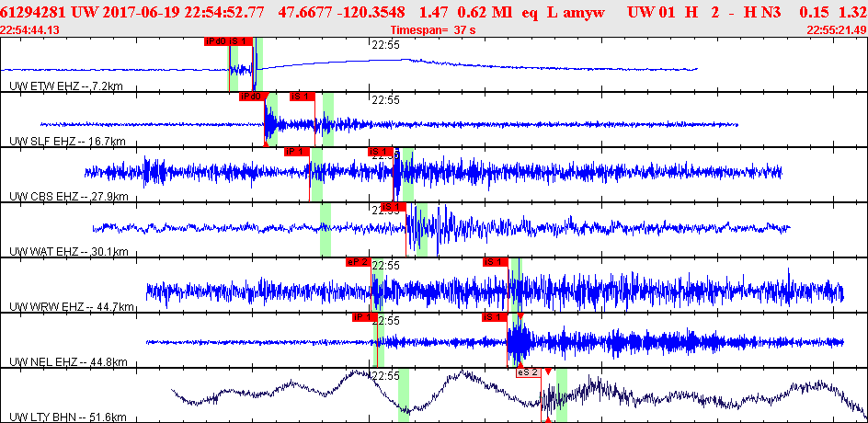Click the WAT waveform's largest amplitude swing

[438, 230]
